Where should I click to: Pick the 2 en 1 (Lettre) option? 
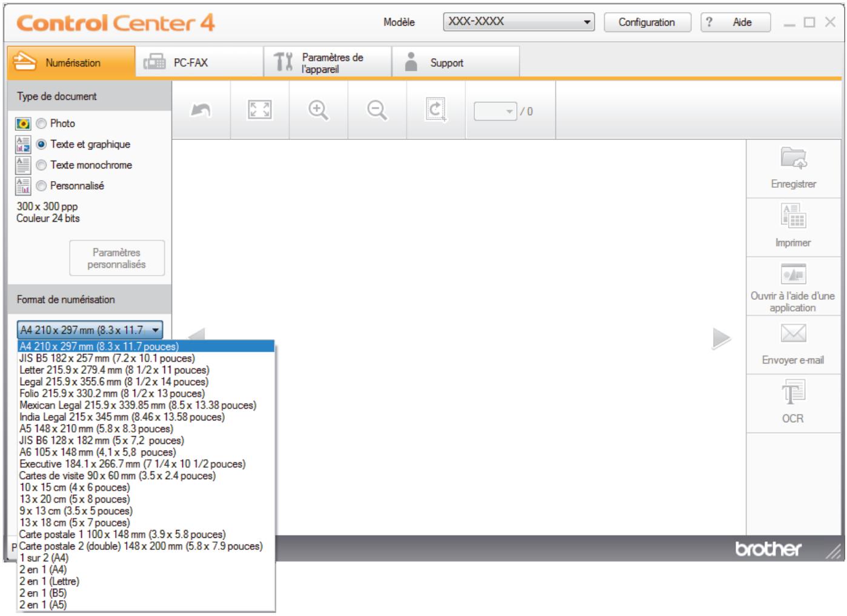[x=146, y=581]
